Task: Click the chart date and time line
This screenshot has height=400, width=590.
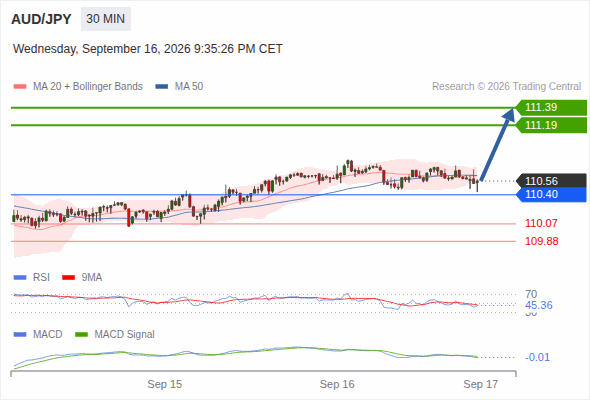Action: pyautogui.click(x=148, y=49)
